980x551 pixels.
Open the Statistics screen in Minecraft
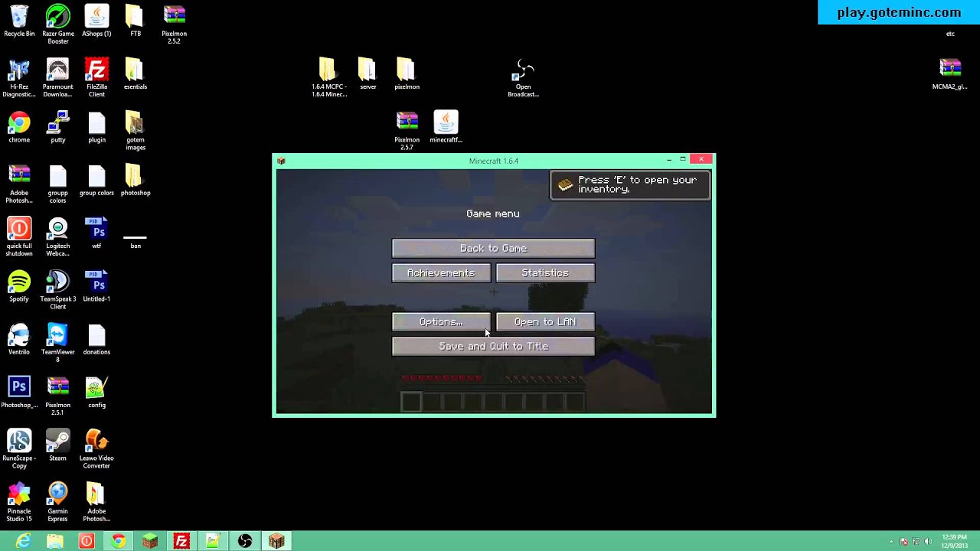click(545, 272)
